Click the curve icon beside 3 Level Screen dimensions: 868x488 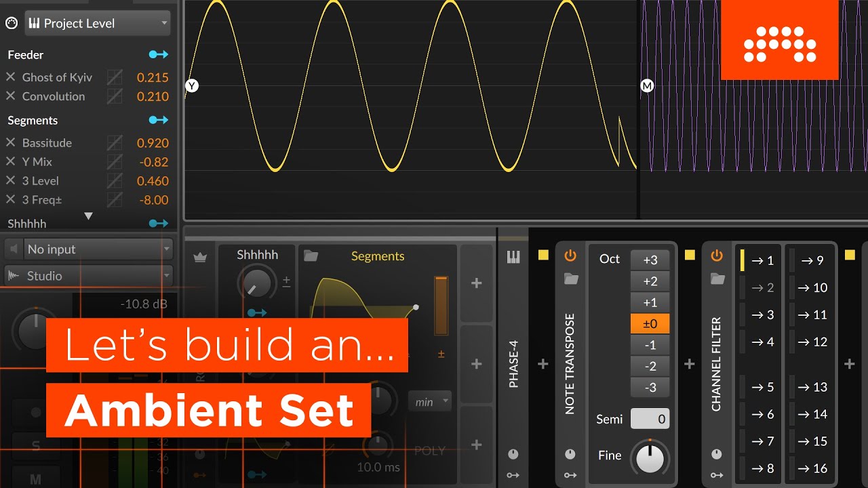coord(115,181)
